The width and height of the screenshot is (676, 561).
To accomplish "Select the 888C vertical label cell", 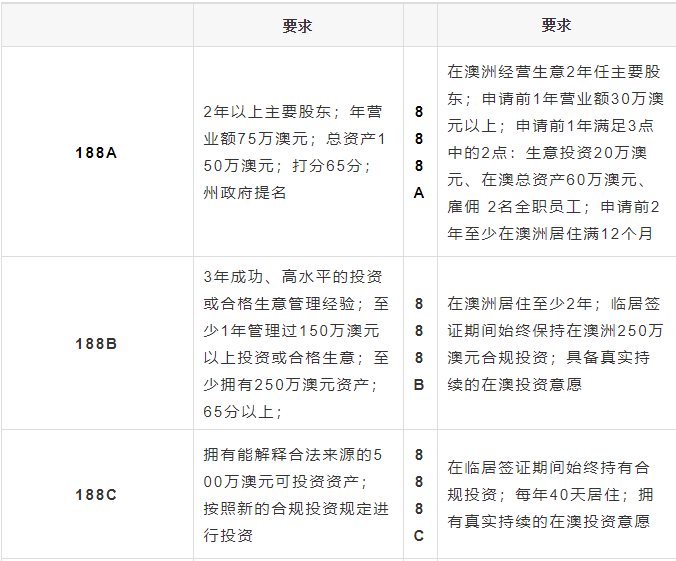I will 419,495.
